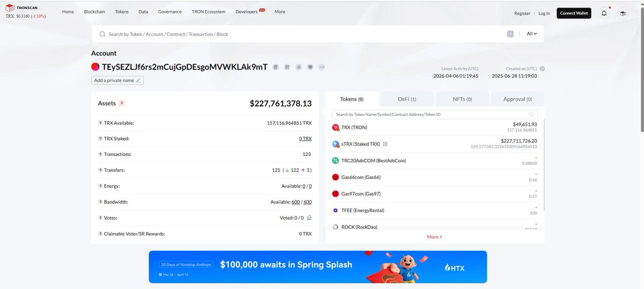Click the magnifier icon in the token search box
The height and width of the screenshot is (289, 644).
point(531,114)
